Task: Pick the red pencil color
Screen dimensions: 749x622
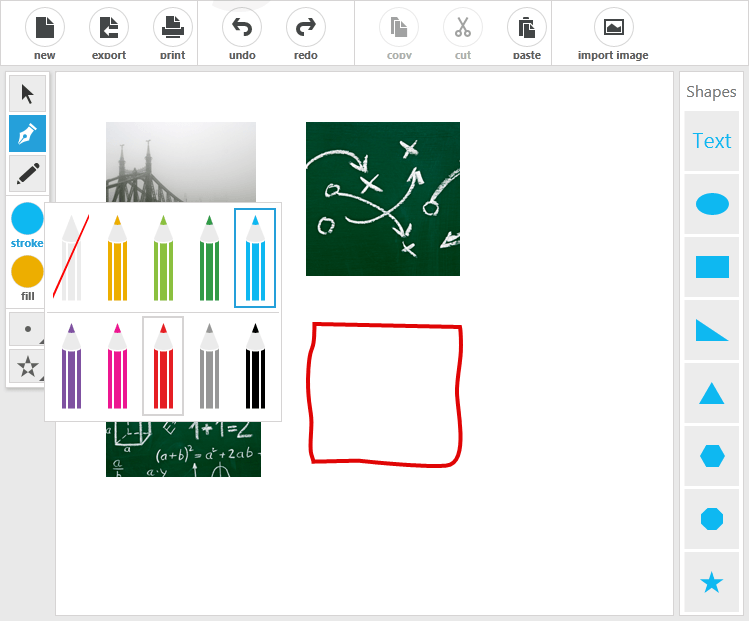Action: pyautogui.click(x=163, y=366)
